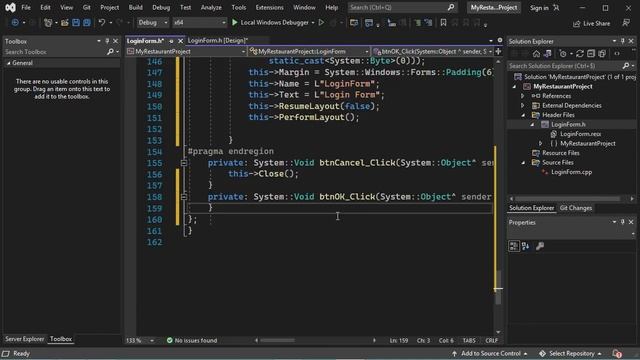Select LoginForm.cpp in Solution Explorer
This screenshot has height=360, width=640.
[x=571, y=172]
